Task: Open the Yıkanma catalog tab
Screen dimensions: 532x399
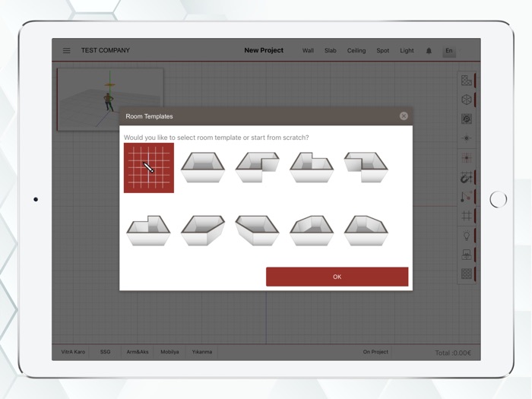Action: [202, 352]
